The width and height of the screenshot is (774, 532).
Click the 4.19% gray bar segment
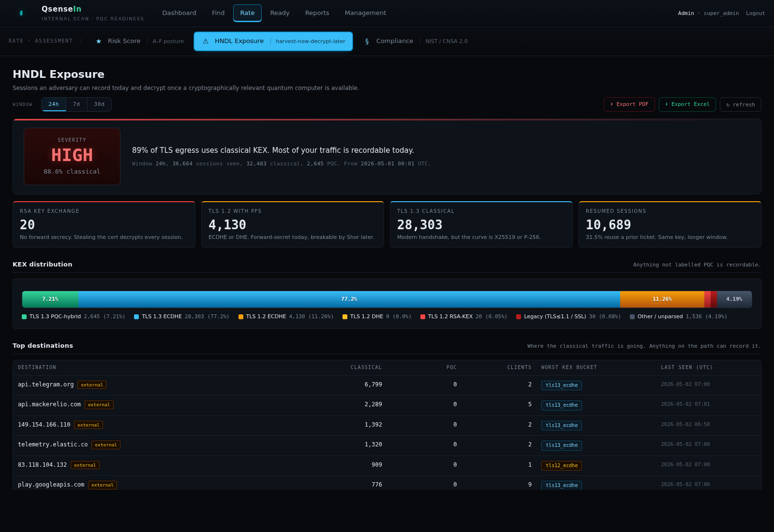click(734, 299)
